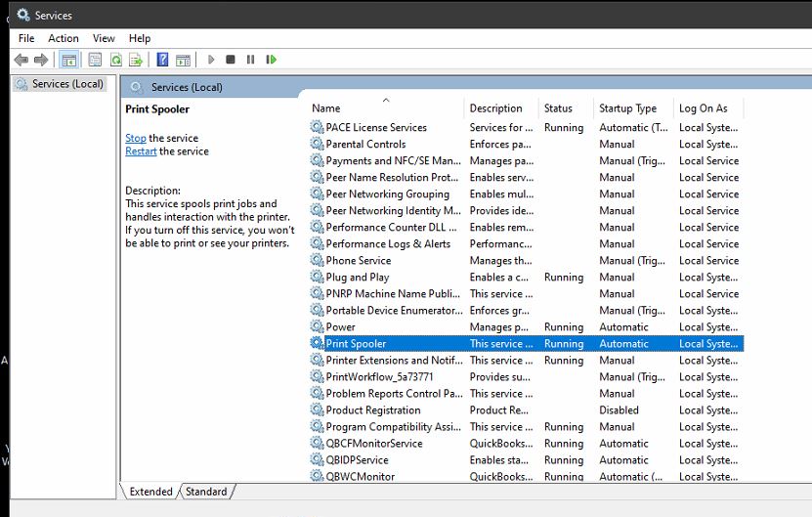The height and width of the screenshot is (517, 812).
Task: Click the Services title bar gear icon
Action: (x=23, y=15)
